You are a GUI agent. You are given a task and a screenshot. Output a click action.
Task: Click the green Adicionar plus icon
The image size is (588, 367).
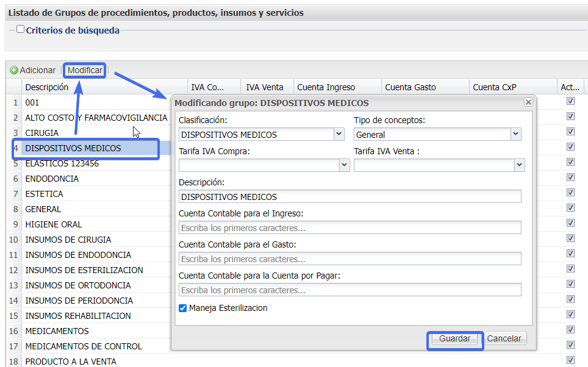click(14, 71)
